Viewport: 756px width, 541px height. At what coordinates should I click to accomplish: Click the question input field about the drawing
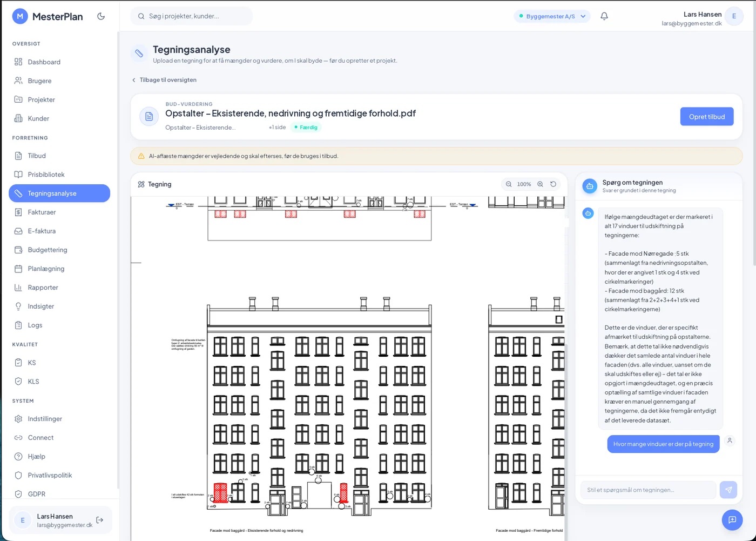(x=648, y=490)
